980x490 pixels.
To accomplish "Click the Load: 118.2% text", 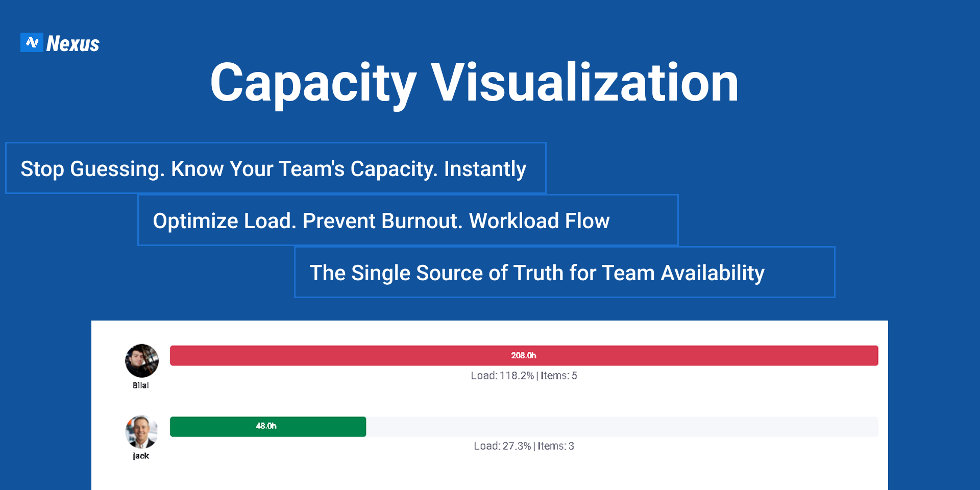I will pos(502,376).
